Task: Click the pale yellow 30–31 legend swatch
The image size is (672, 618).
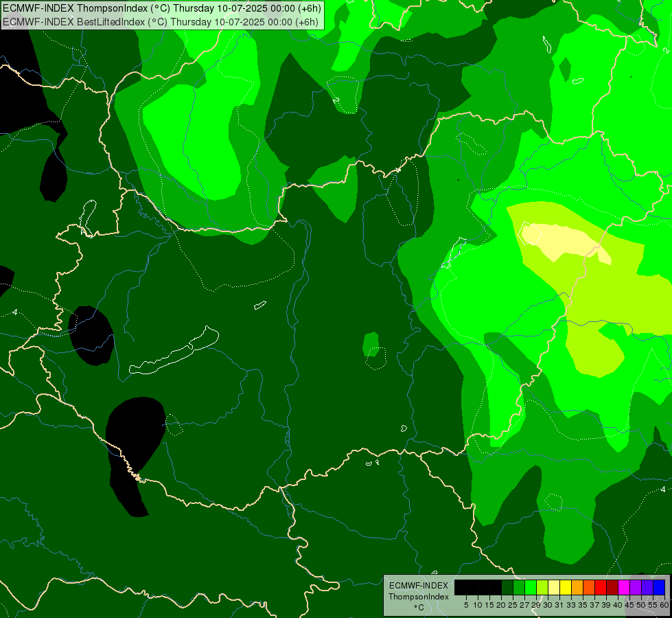Action: pos(554,587)
